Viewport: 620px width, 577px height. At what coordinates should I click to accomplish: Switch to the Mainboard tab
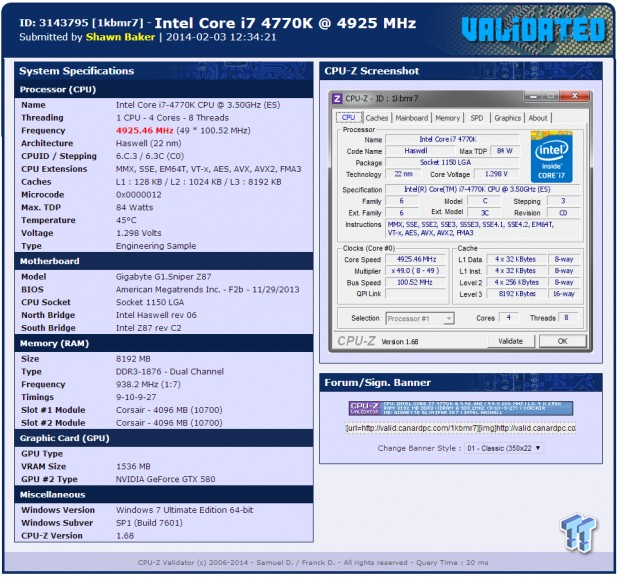tap(412, 118)
